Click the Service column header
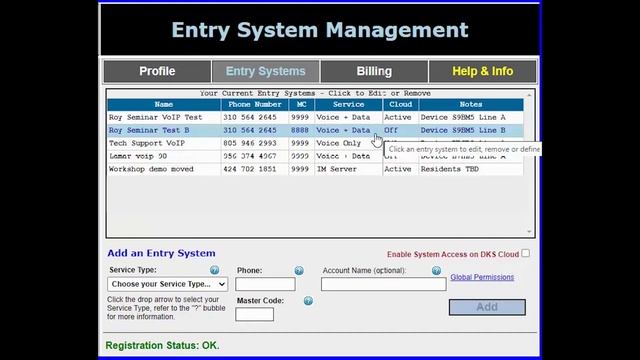 pyautogui.click(x=348, y=104)
